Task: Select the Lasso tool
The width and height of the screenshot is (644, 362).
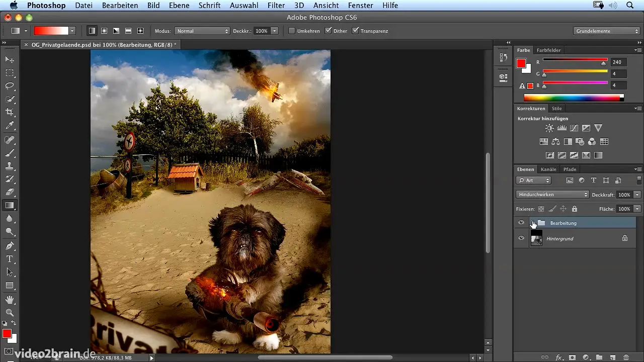Action: coord(10,86)
